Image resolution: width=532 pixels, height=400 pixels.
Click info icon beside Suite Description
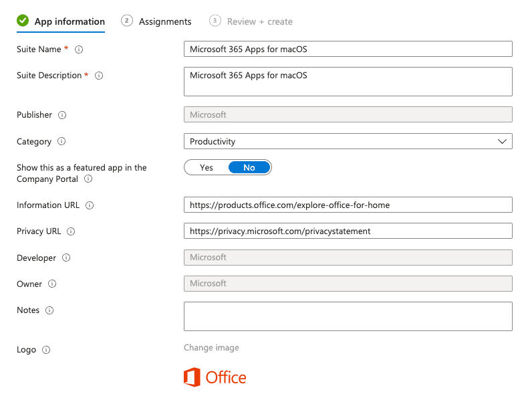[x=99, y=76]
